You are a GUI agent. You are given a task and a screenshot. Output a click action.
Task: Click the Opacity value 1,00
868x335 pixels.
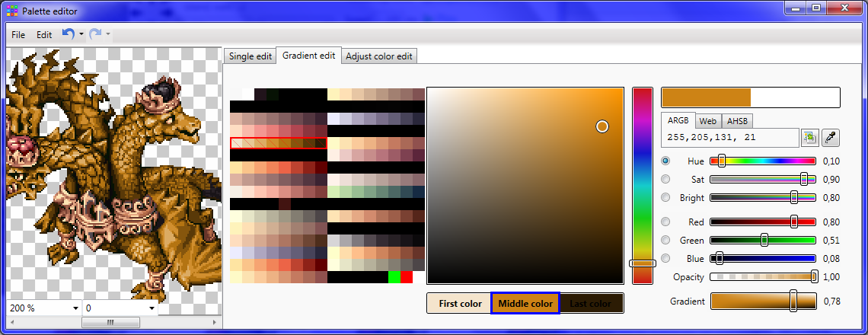831,277
